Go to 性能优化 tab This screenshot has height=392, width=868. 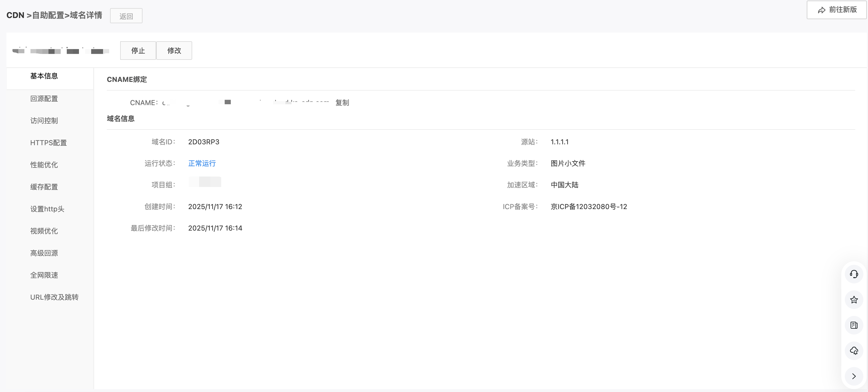click(x=44, y=165)
